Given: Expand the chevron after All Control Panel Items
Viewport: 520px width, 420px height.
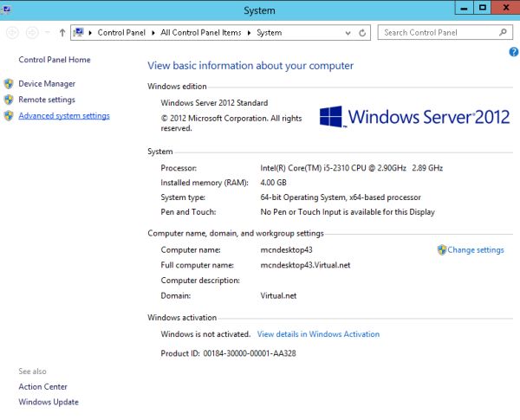Looking at the screenshot, I should [x=249, y=33].
